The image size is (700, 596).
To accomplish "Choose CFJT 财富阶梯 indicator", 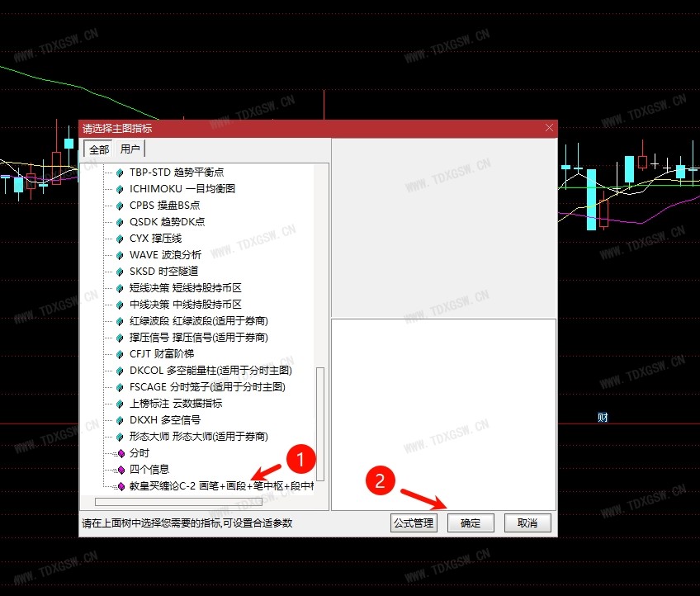I will coord(162,354).
